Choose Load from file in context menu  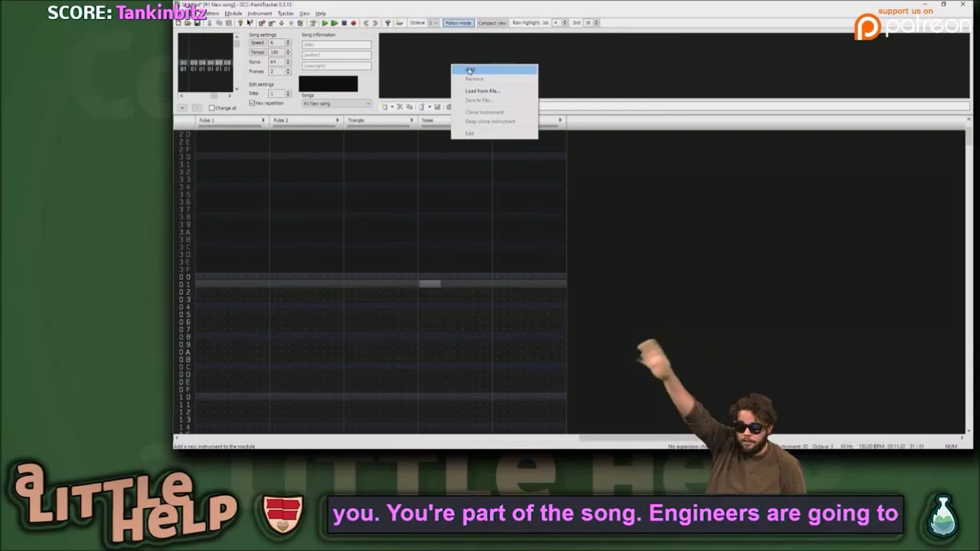pos(495,91)
